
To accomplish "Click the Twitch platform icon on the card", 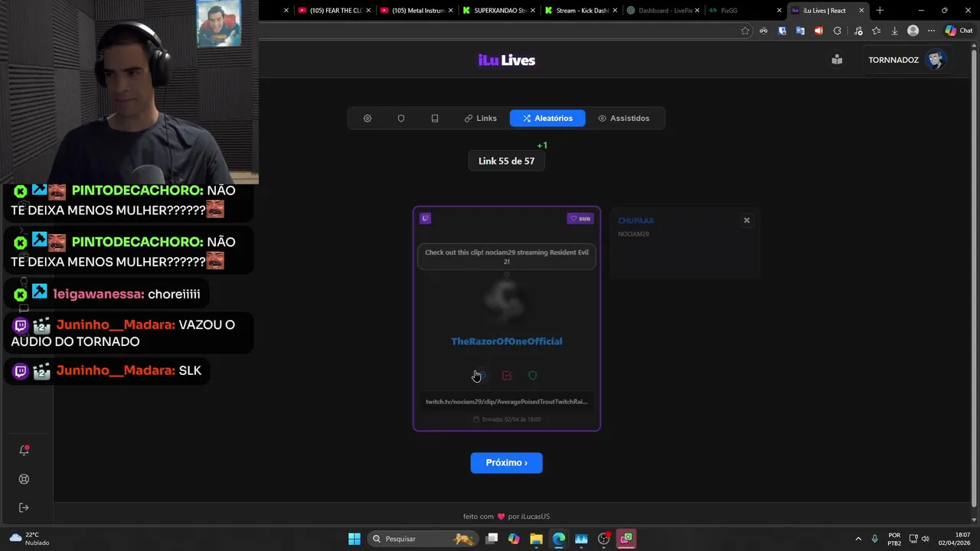I will point(426,219).
